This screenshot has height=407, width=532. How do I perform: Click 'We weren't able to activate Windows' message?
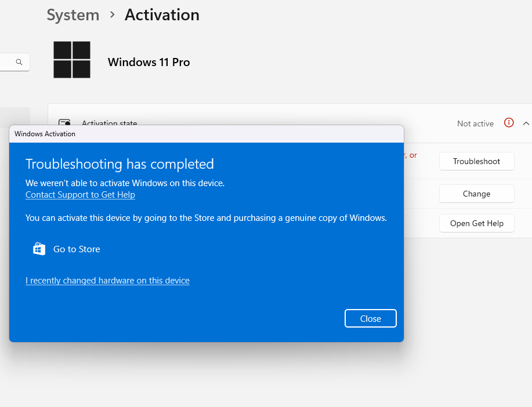[x=125, y=183]
